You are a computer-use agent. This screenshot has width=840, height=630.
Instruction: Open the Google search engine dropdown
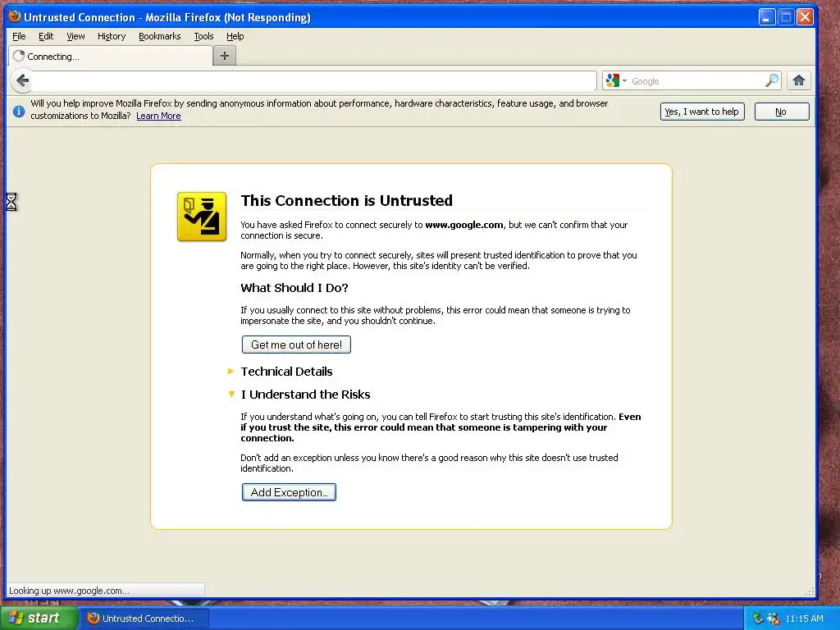point(617,81)
